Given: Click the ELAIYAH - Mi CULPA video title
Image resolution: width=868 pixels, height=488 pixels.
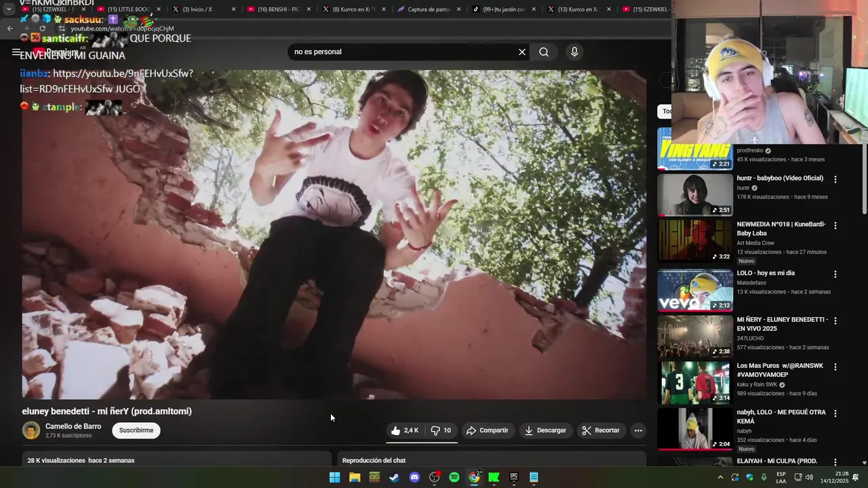Looking at the screenshot, I should [776, 461].
